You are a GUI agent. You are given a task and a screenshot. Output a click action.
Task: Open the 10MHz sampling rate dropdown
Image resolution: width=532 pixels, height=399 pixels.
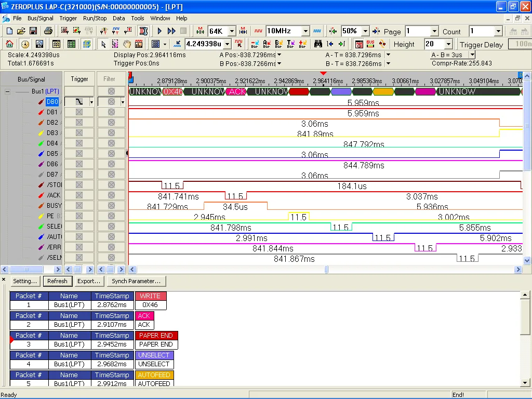point(305,31)
